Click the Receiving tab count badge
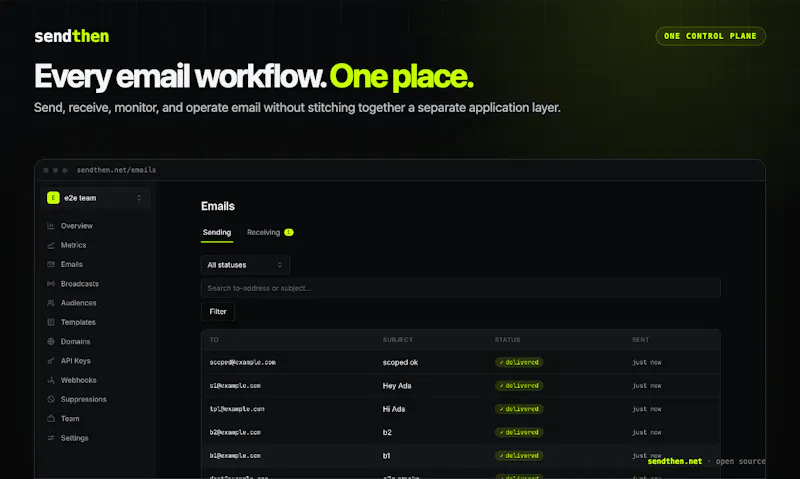The width and height of the screenshot is (800, 479). pyautogui.click(x=289, y=232)
